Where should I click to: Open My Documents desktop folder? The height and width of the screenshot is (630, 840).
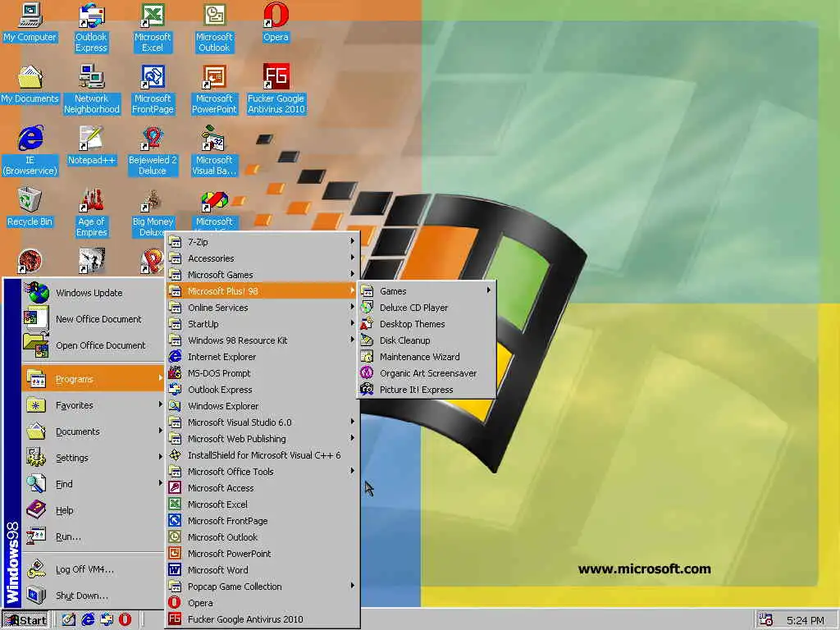pyautogui.click(x=30, y=84)
